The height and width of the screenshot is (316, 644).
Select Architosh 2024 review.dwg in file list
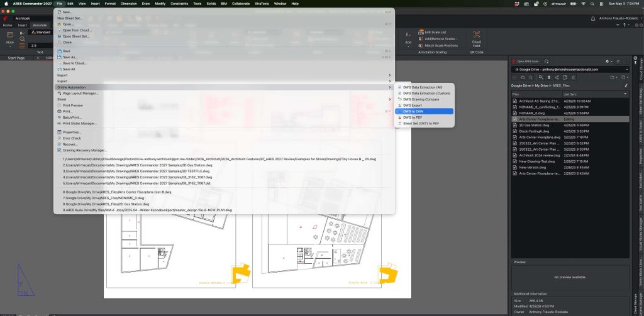(570, 156)
